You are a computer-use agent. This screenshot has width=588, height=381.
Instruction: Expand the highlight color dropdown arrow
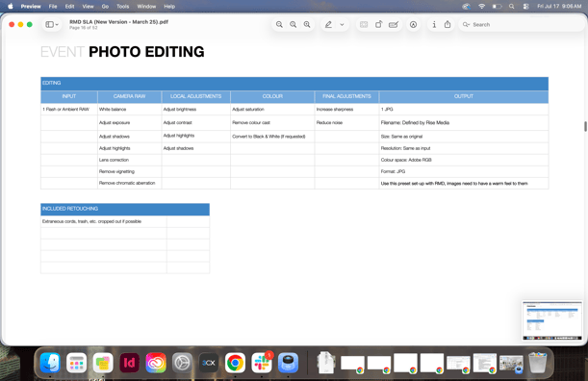[342, 24]
